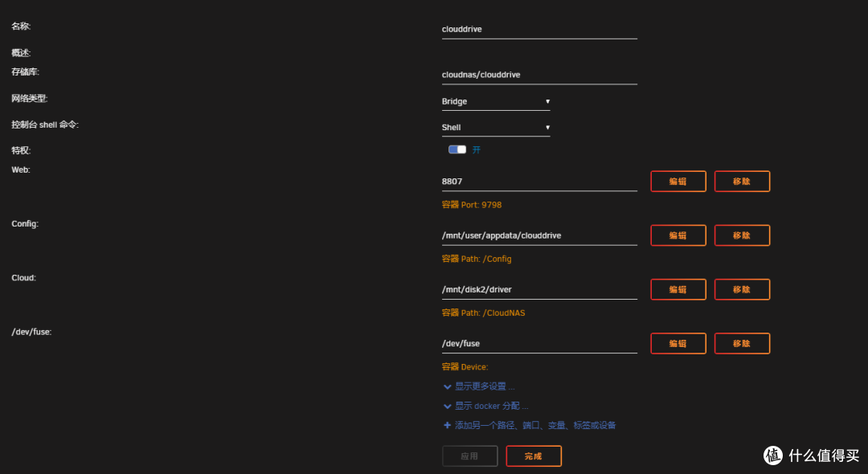Screen dimensions: 868x474
Task: Click remove button for Config path
Action: (x=742, y=235)
